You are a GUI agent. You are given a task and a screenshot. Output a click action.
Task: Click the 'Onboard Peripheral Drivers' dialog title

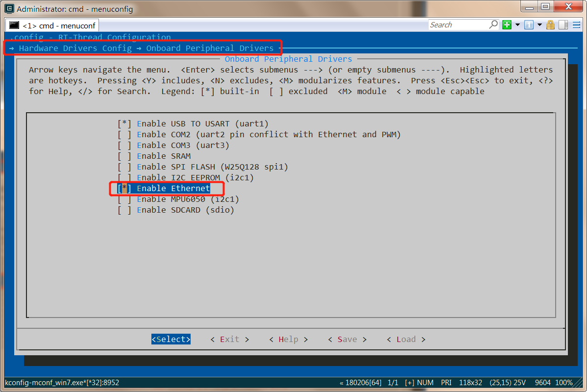(x=288, y=59)
